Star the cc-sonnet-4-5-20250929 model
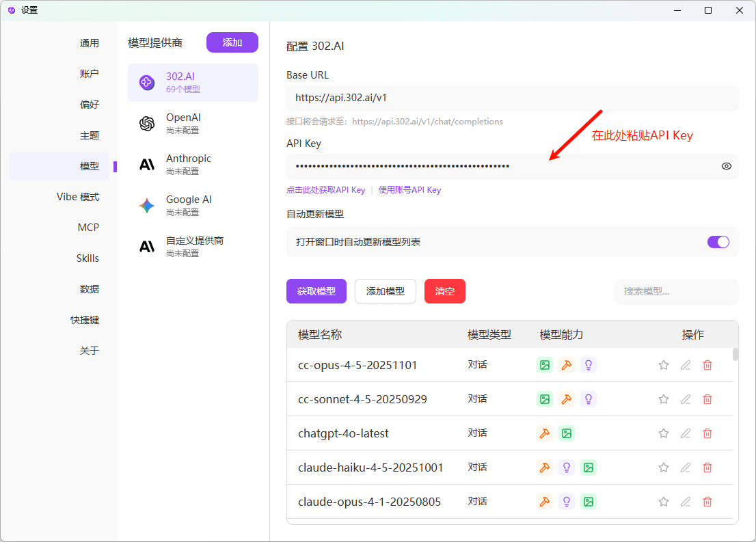The width and height of the screenshot is (756, 542). tap(664, 399)
